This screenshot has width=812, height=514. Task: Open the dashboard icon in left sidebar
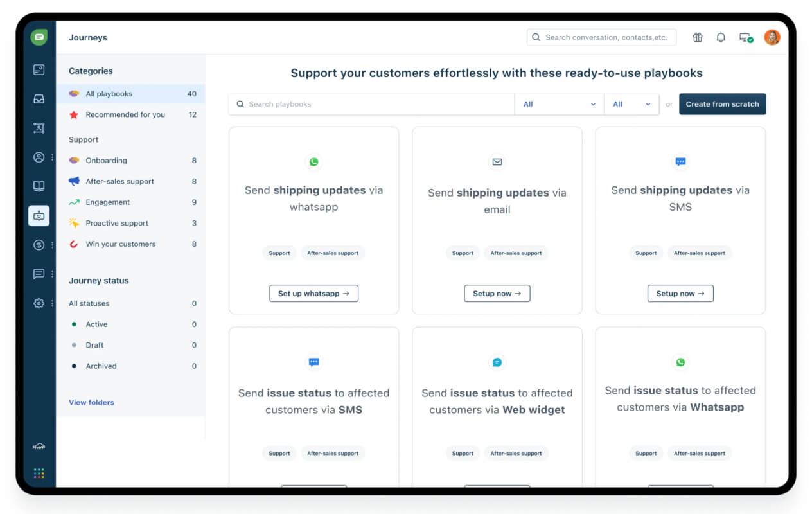(39, 70)
